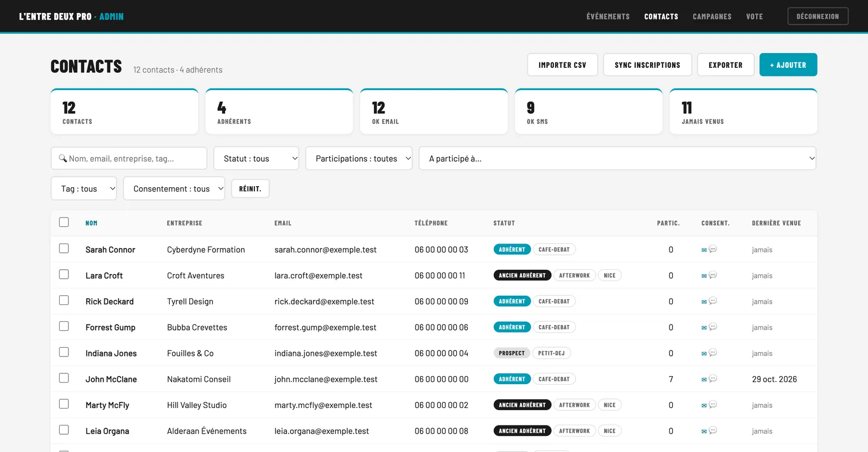This screenshot has width=868, height=452.
Task: Click the Sync Inscriptions button
Action: 648,65
